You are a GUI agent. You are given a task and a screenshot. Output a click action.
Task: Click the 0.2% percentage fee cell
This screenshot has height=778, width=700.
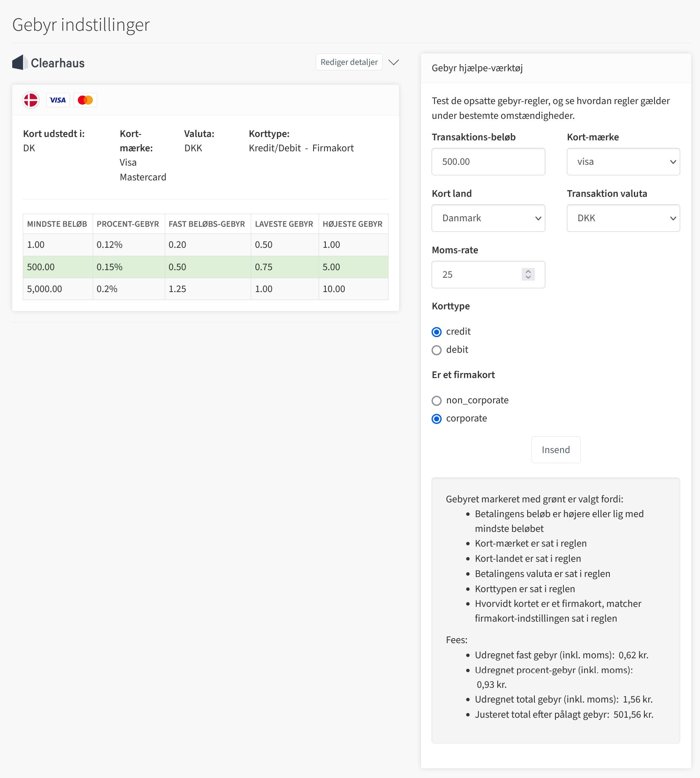(129, 289)
